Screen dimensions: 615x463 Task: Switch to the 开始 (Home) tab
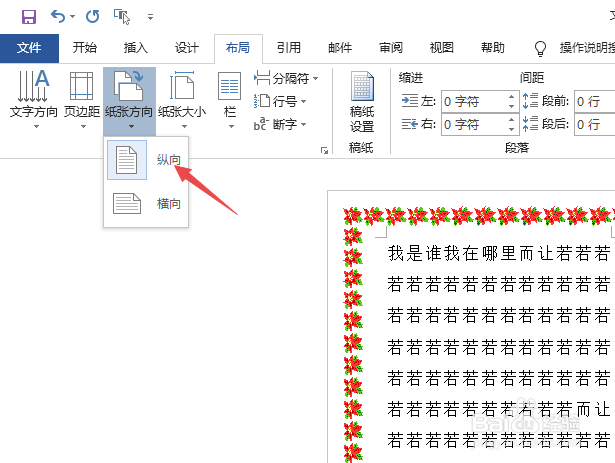[x=84, y=48]
